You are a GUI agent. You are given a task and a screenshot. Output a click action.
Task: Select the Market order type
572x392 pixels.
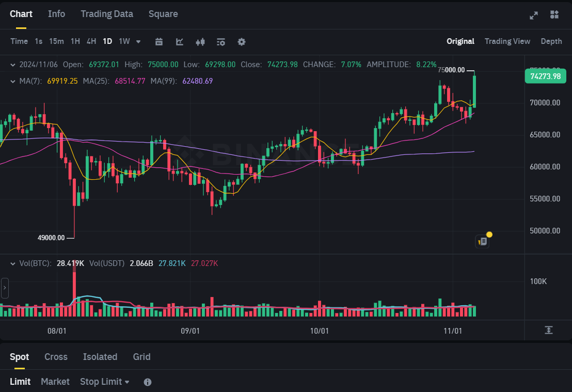pos(55,382)
